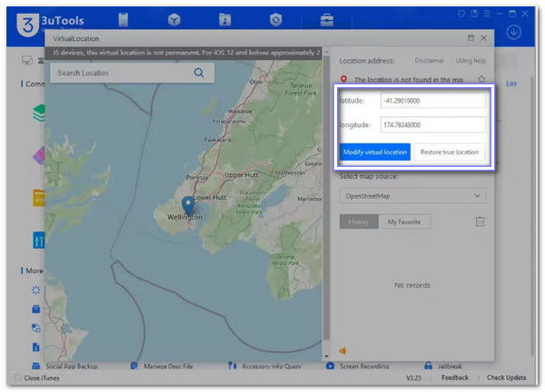Open Social App Backup tool
This screenshot has width=545, height=392.
point(64,366)
